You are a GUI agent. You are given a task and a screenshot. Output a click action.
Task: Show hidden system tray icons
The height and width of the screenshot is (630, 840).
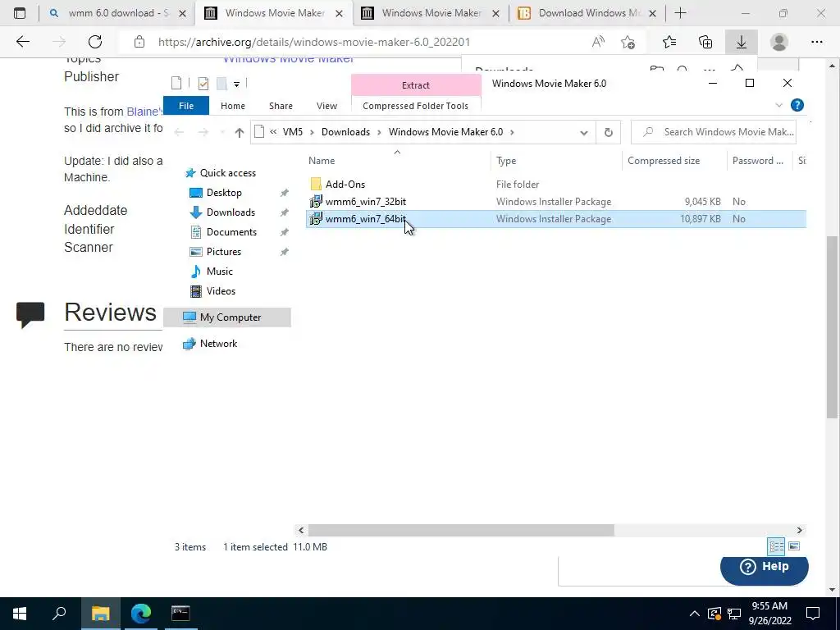click(694, 614)
